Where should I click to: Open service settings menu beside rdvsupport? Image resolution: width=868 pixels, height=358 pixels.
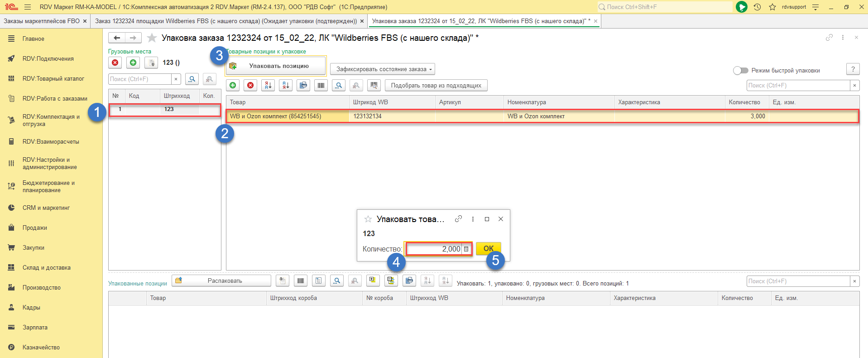coord(815,7)
